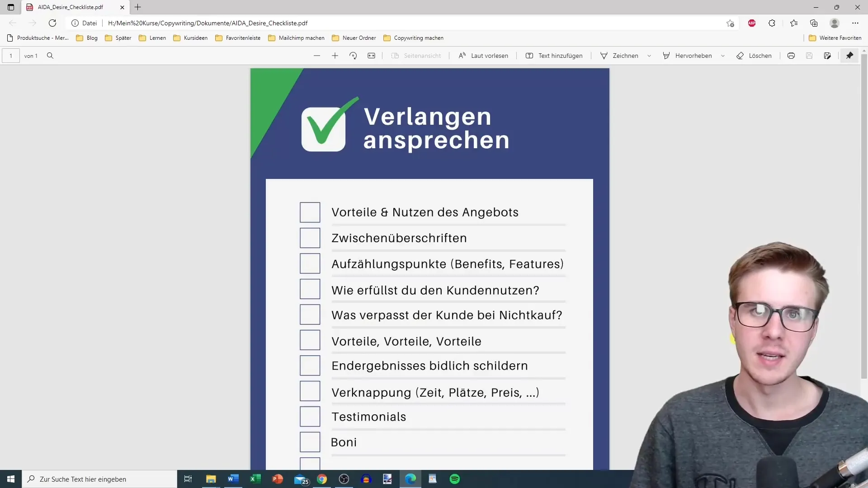The image size is (868, 488).
Task: Open the favorites star list
Action: pyautogui.click(x=794, y=23)
